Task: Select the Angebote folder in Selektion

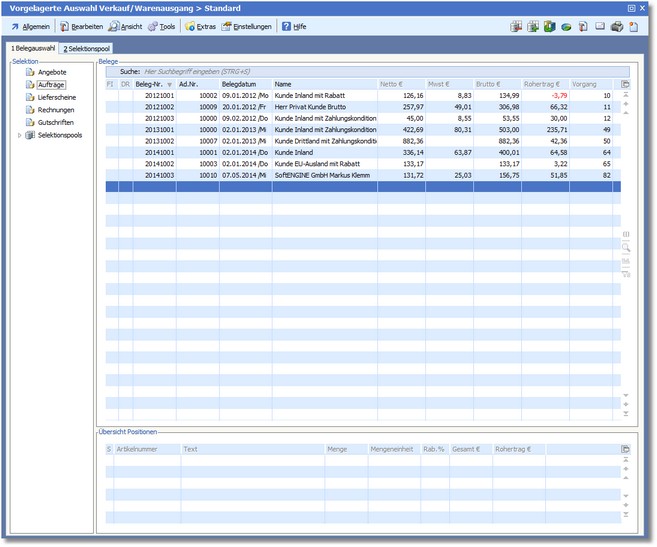Action: click(52, 72)
